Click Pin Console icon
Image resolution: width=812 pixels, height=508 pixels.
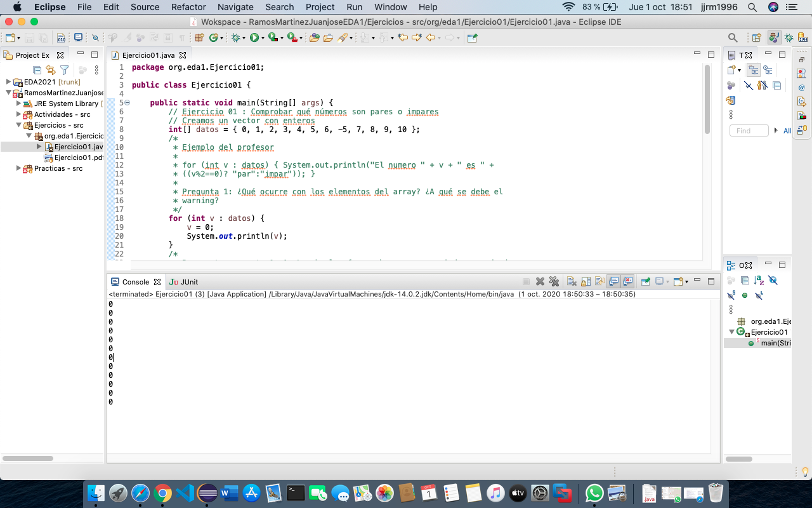point(646,281)
